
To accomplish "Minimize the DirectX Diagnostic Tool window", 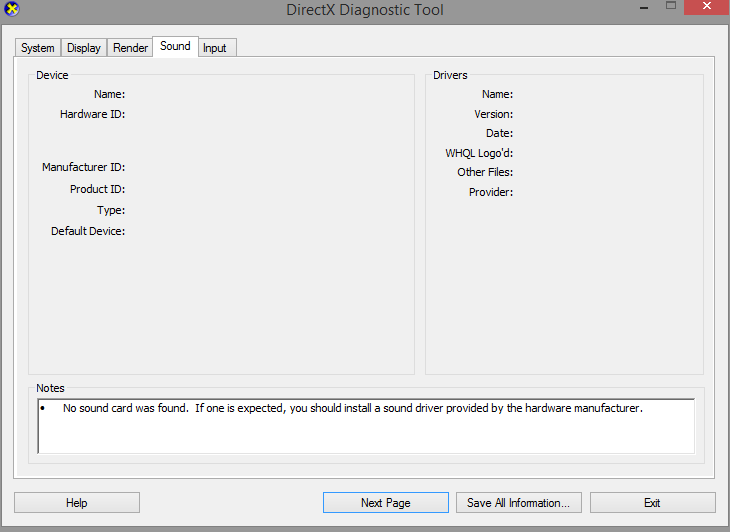I will coord(644,7).
